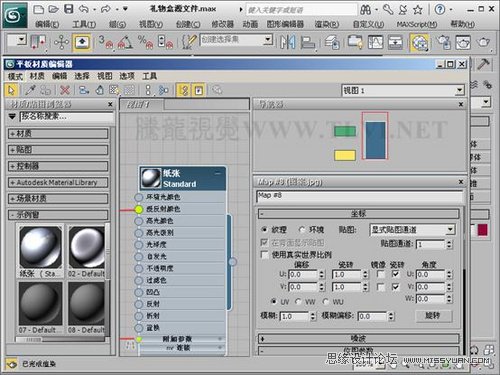Select the 07 - Default sample slot
The height and width of the screenshot is (375, 500).
[x=40, y=304]
